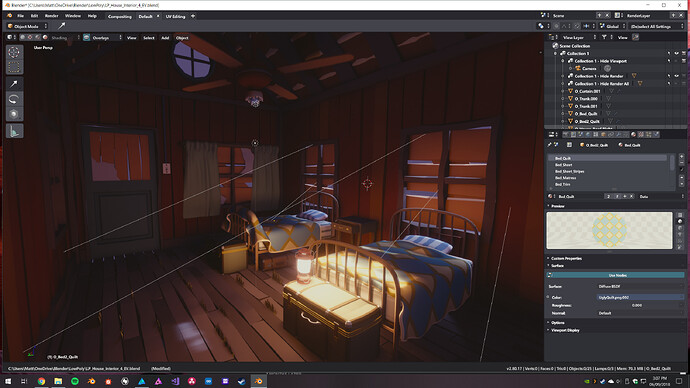
Task: Open the Object Mode dropdown
Action: pyautogui.click(x=27, y=26)
